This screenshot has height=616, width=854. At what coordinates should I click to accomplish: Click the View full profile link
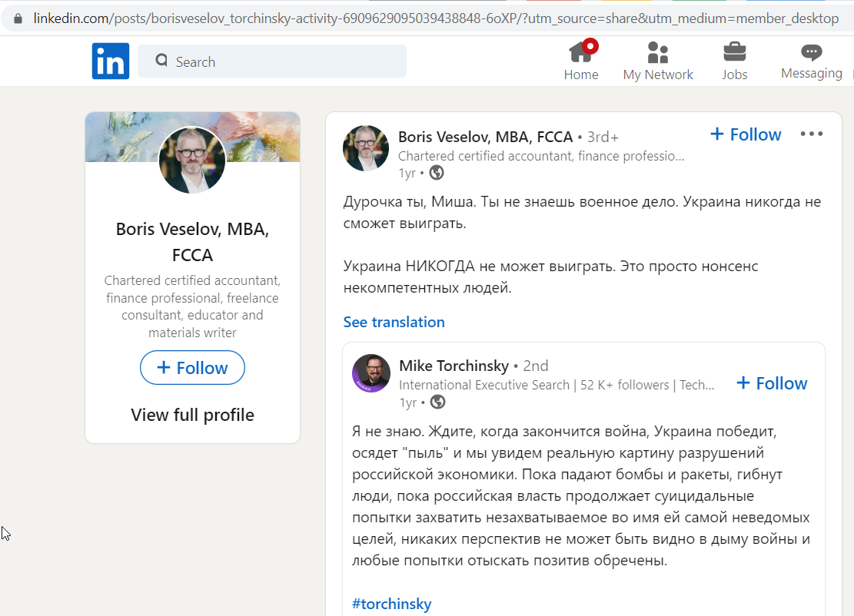(192, 415)
